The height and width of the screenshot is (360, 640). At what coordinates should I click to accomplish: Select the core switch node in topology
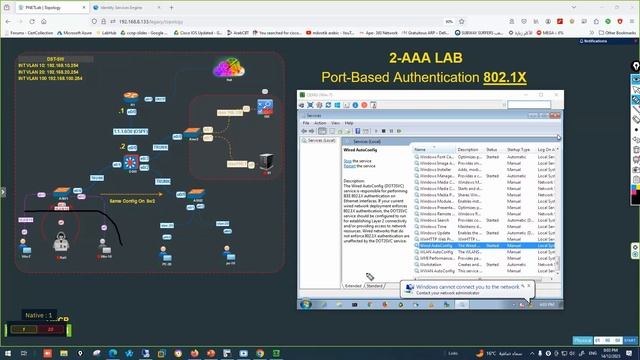131,163
